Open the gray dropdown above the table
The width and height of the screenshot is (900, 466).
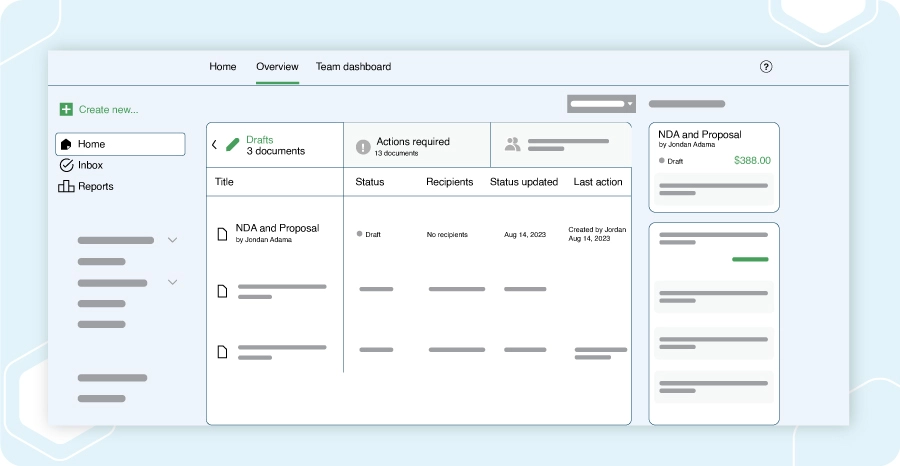pyautogui.click(x=601, y=104)
